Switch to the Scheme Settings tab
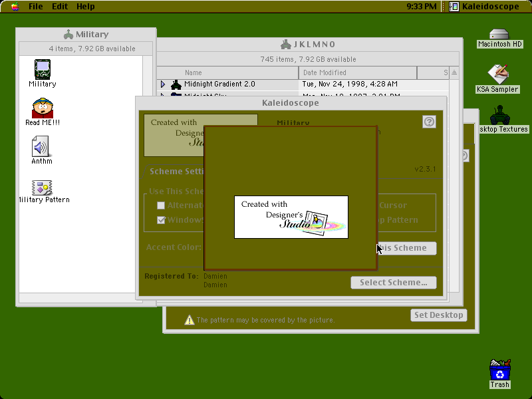Screen dimensions: 532x399 [x=176, y=172]
